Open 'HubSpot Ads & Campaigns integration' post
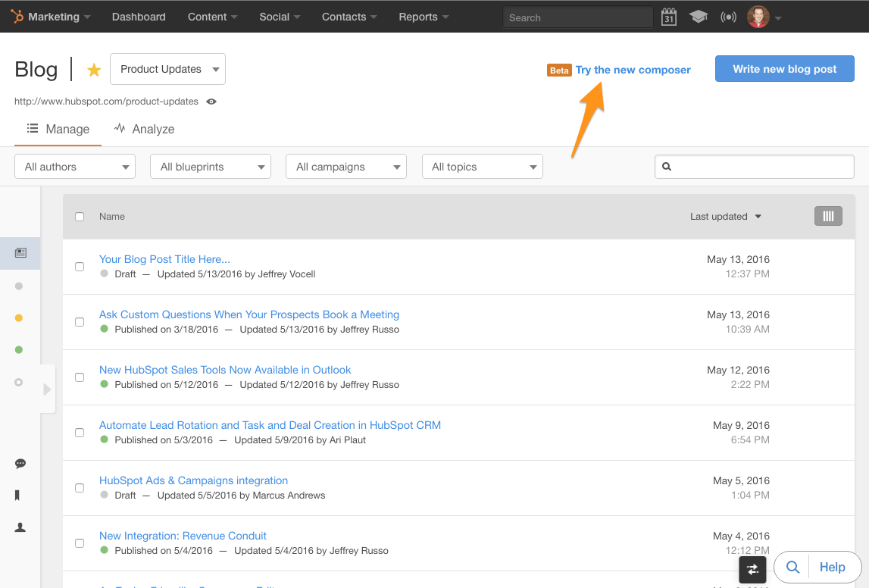869x588 pixels. [x=193, y=481]
